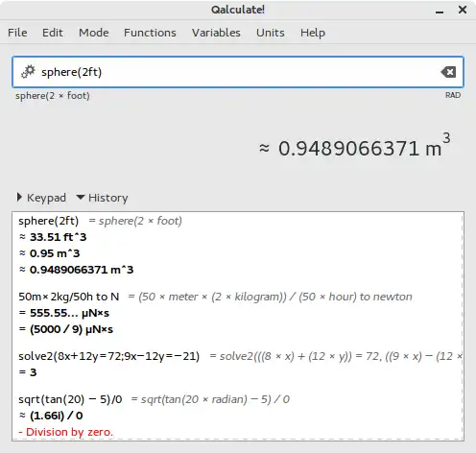Select history result '= 555.55... µN×s'
Viewport: 476px width, 453px height.
click(64, 313)
